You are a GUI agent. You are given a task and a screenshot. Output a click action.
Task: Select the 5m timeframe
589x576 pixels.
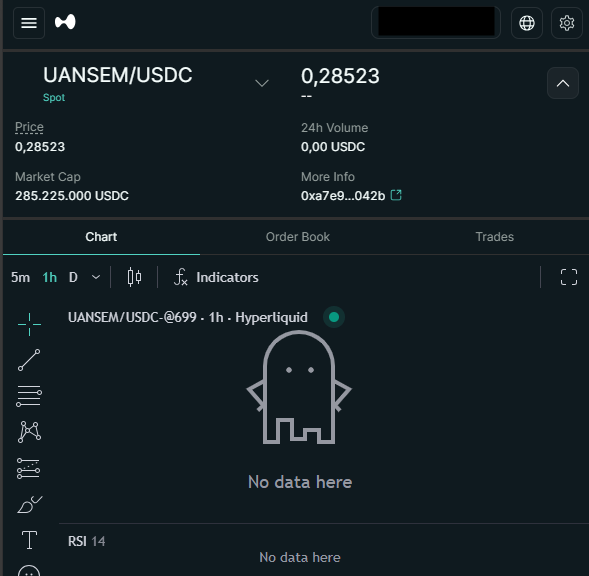[x=20, y=277]
